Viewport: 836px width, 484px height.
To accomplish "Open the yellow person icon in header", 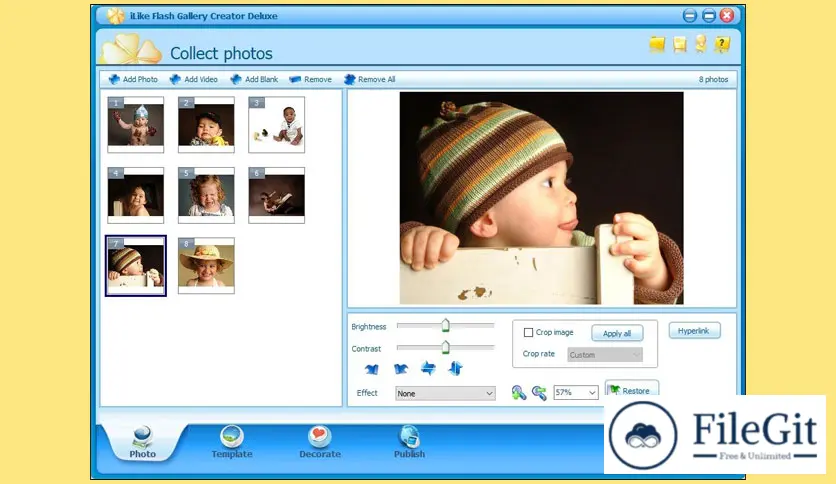I will [x=701, y=44].
